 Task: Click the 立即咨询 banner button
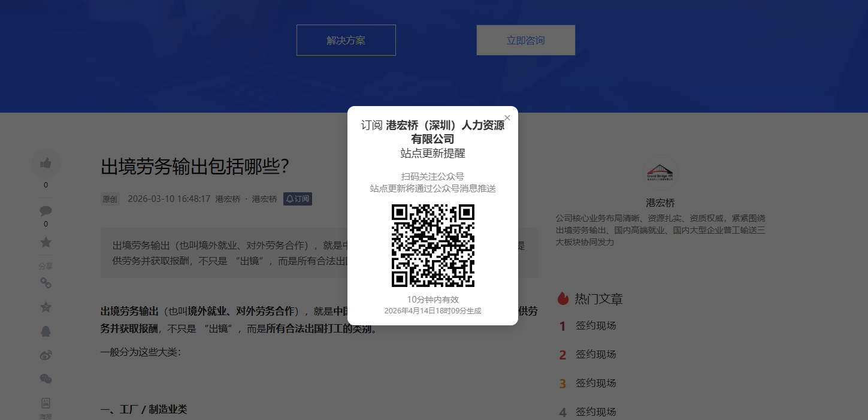525,40
